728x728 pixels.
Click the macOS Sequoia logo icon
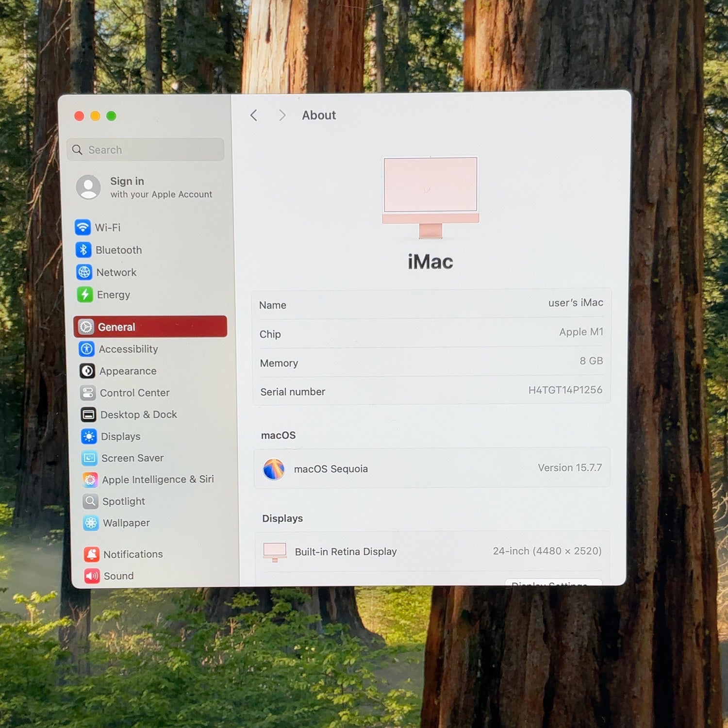click(274, 469)
